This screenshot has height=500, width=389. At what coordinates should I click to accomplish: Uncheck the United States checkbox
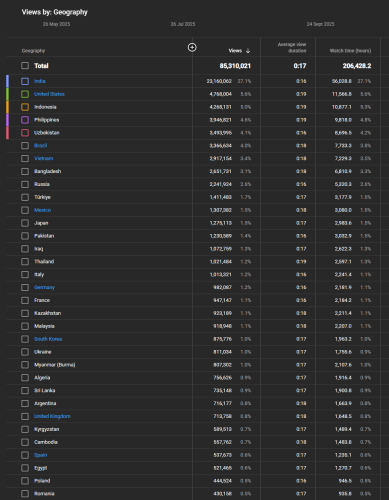tap(25, 94)
